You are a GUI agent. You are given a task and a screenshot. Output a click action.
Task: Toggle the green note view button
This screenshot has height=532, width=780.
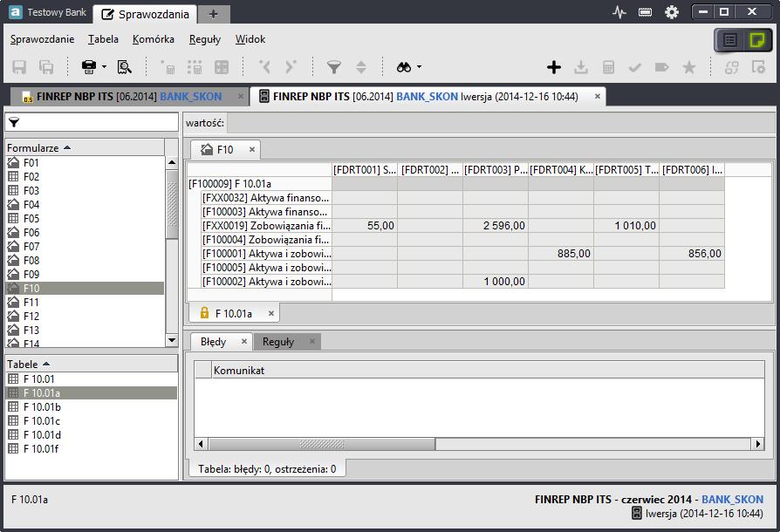click(757, 40)
